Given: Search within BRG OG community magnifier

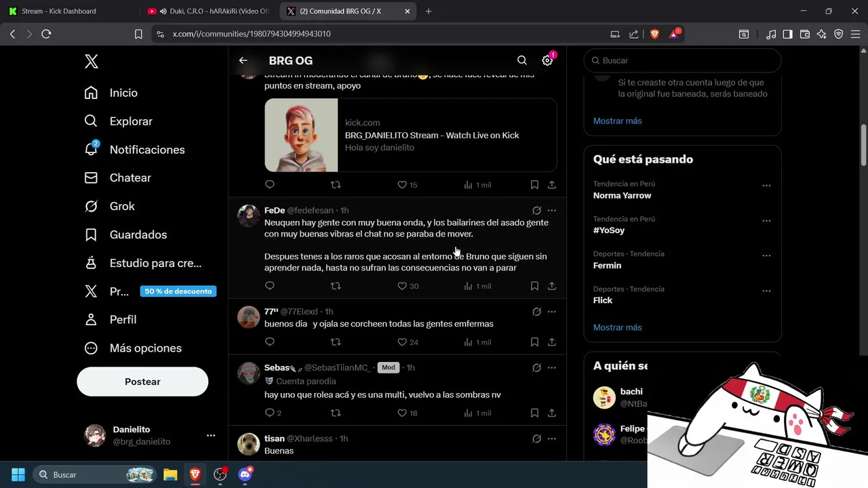Looking at the screenshot, I should tap(522, 60).
